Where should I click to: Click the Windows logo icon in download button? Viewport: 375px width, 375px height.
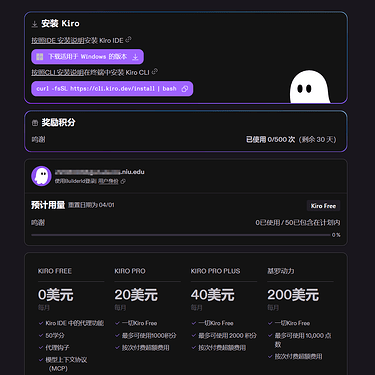pyautogui.click(x=40, y=57)
